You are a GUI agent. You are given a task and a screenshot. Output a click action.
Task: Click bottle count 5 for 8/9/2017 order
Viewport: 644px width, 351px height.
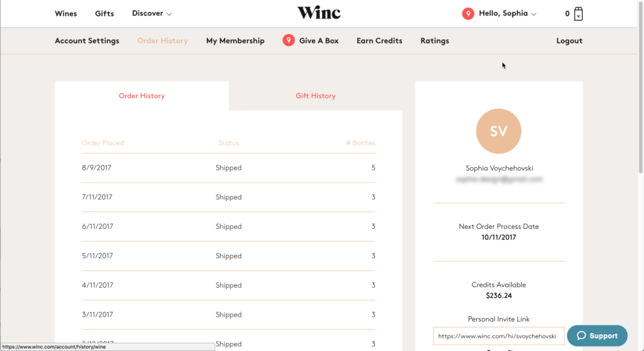[x=374, y=168]
